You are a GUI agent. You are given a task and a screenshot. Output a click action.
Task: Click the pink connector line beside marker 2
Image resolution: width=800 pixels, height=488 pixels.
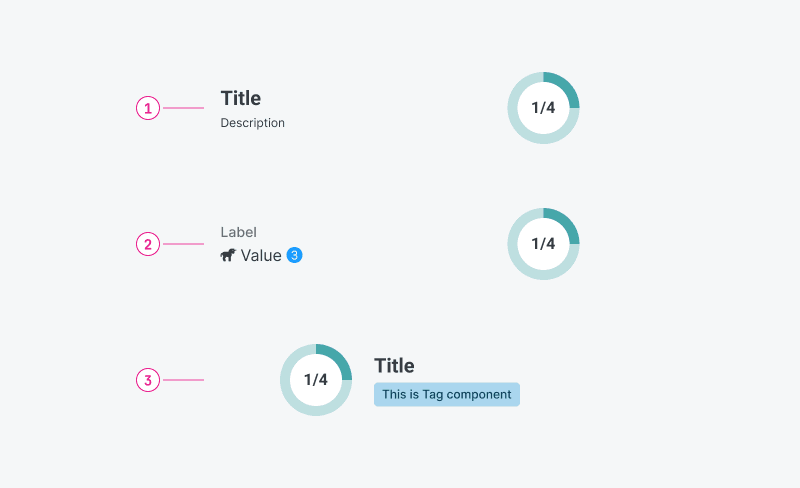(x=183, y=244)
